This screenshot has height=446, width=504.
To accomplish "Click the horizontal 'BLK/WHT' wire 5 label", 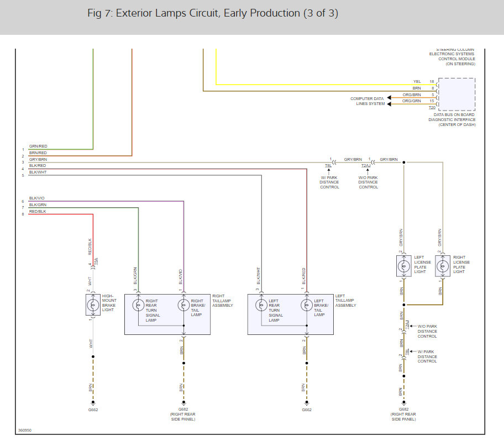I will tap(38, 172).
